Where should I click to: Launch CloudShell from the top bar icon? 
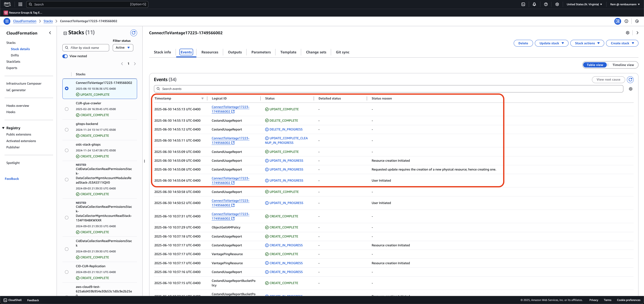(x=523, y=4)
